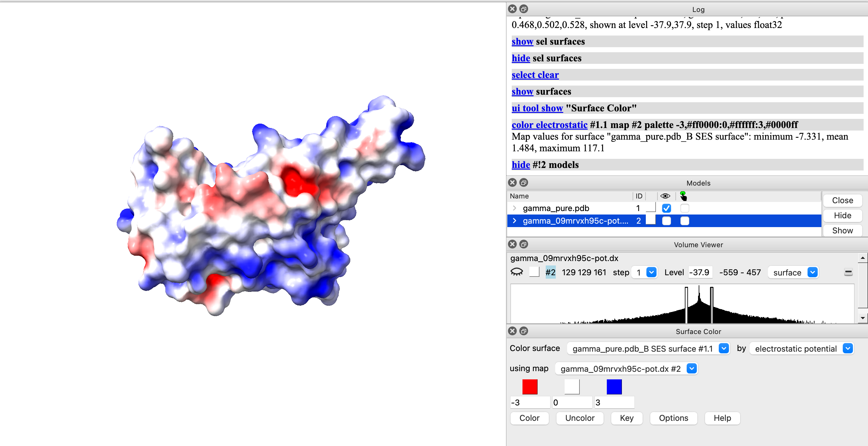Enable visibility of gamma_09mrvxh95c-pot model

[x=666, y=221]
